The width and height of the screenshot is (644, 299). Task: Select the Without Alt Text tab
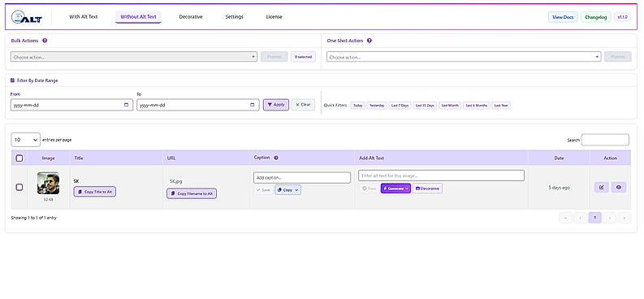coord(138,17)
